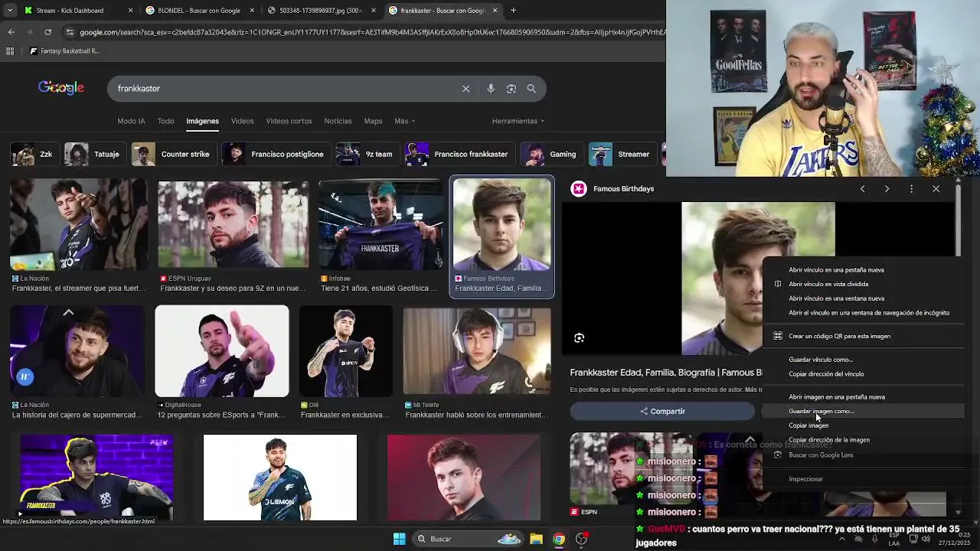The image size is (980, 551).
Task: Show previous image with left chevron
Action: point(862,189)
